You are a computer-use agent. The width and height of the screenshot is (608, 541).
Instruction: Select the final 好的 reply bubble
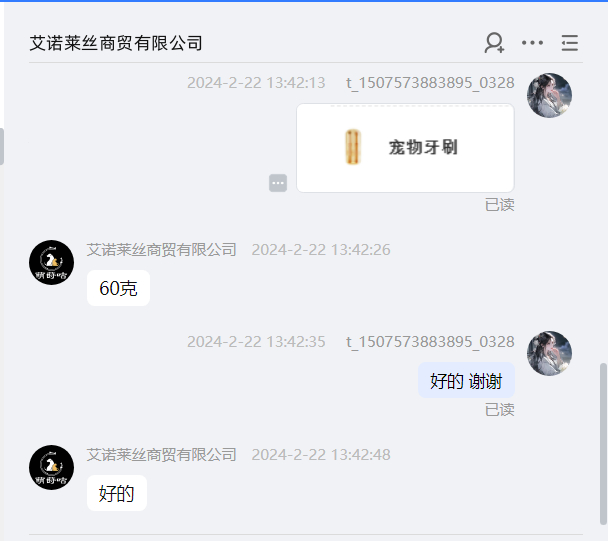117,493
